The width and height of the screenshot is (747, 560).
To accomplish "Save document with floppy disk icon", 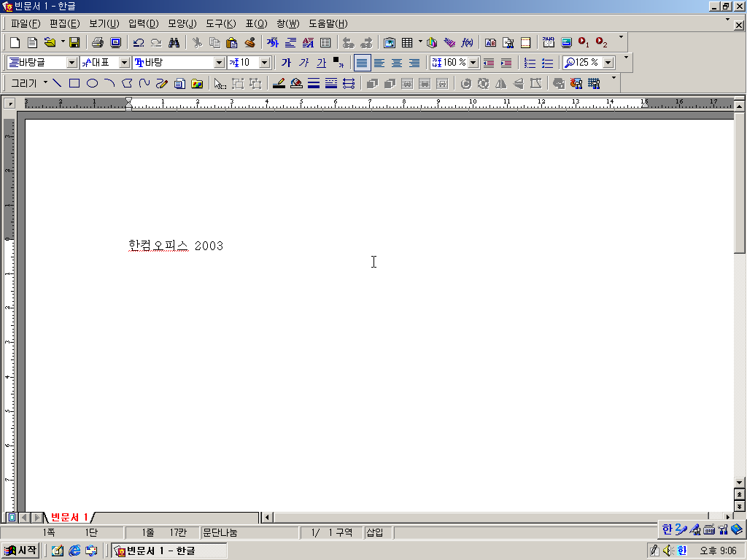I will pos(74,43).
